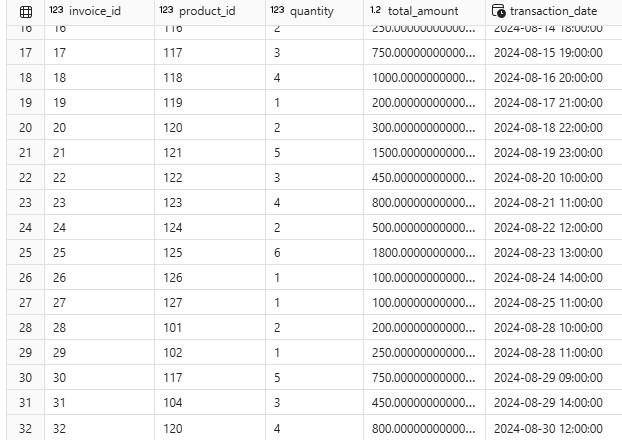Click quantity cell 5 in row 30
This screenshot has width=622, height=440.
(x=315, y=377)
